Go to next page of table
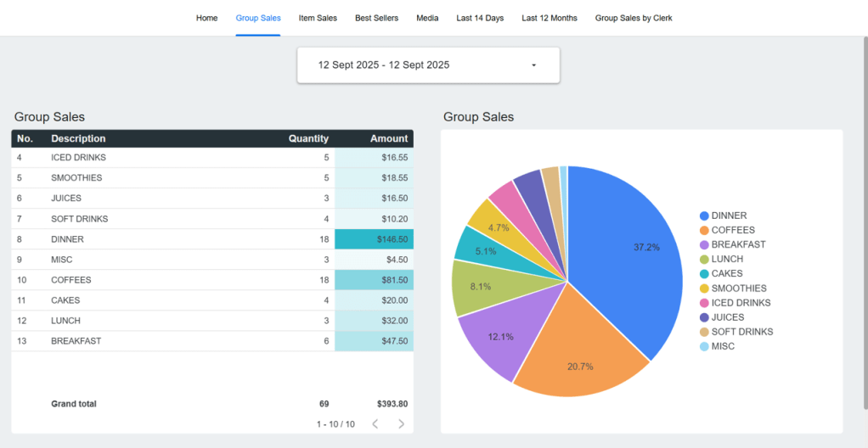This screenshot has width=868, height=448. point(401,423)
